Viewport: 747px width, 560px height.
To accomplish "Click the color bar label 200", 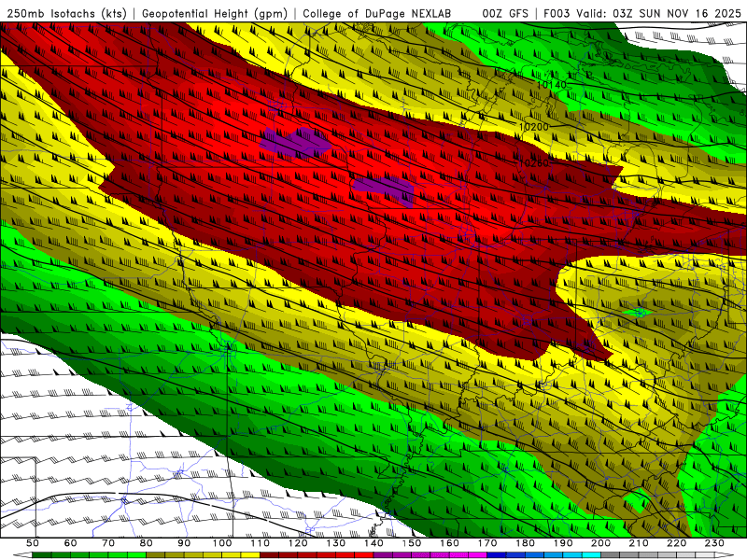I will point(601,543).
